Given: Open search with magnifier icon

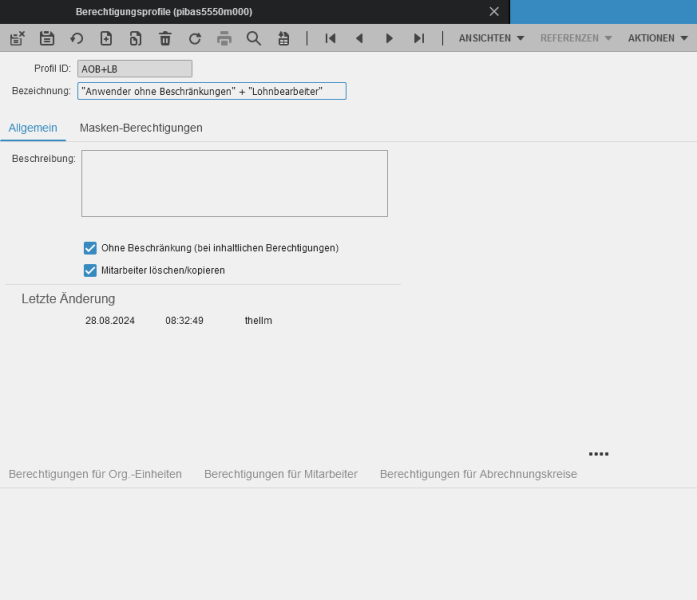Looking at the screenshot, I should [x=254, y=38].
